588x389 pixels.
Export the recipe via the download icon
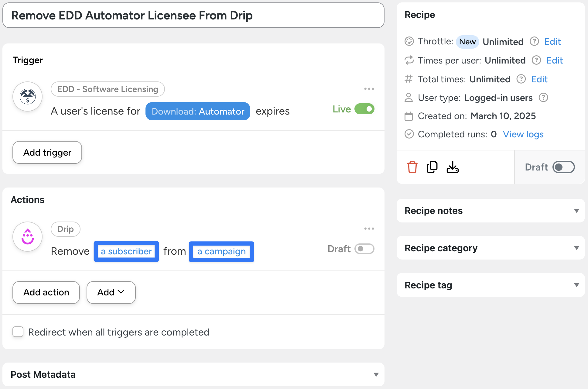tap(453, 167)
